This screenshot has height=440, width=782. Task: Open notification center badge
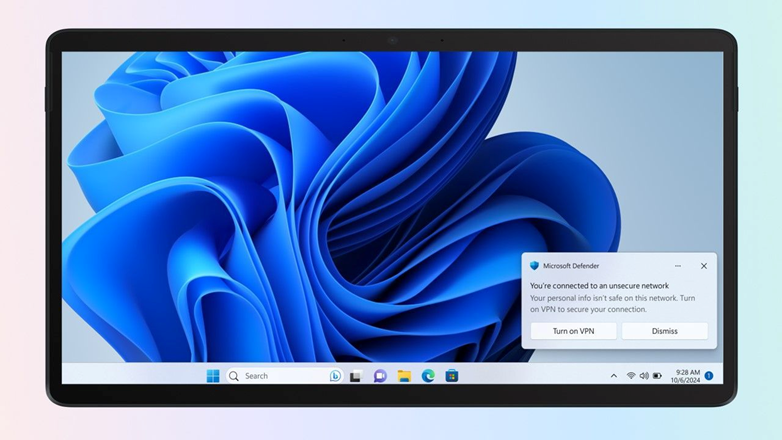click(x=709, y=376)
